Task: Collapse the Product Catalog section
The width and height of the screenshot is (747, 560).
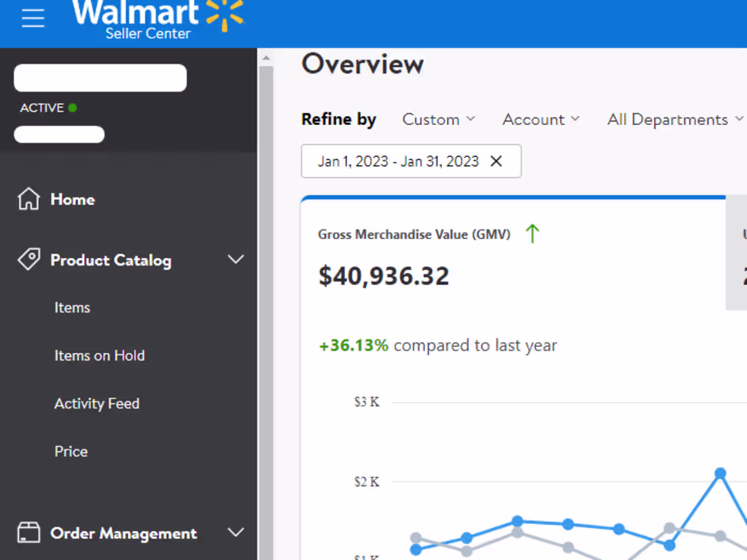Action: coord(236,259)
